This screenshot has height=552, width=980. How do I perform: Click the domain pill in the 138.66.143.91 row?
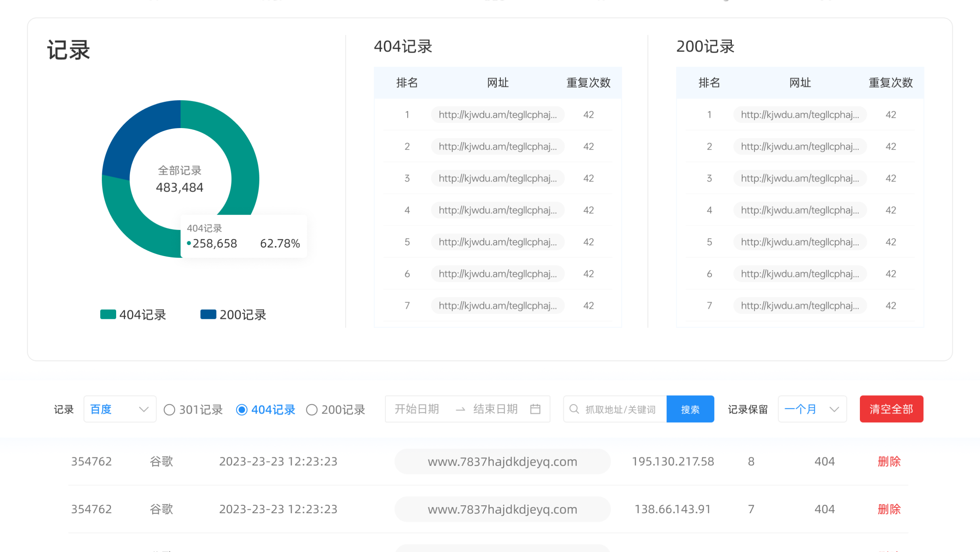pos(502,509)
